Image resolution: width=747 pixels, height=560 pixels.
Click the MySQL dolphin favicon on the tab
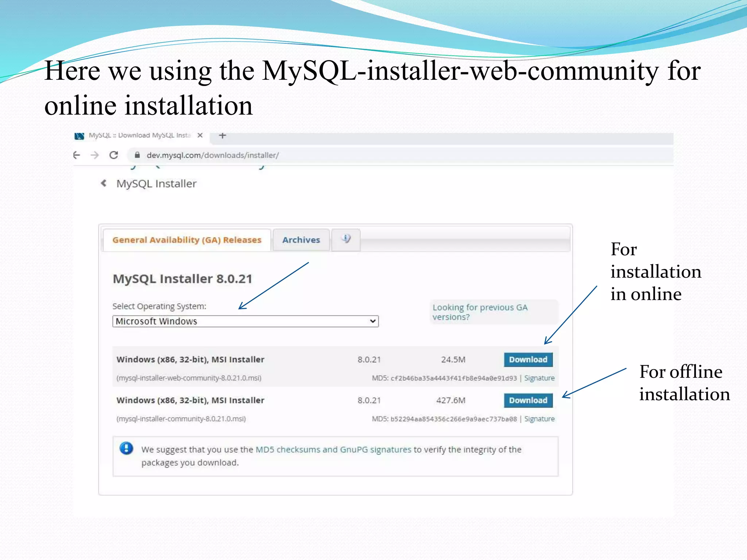(x=79, y=136)
